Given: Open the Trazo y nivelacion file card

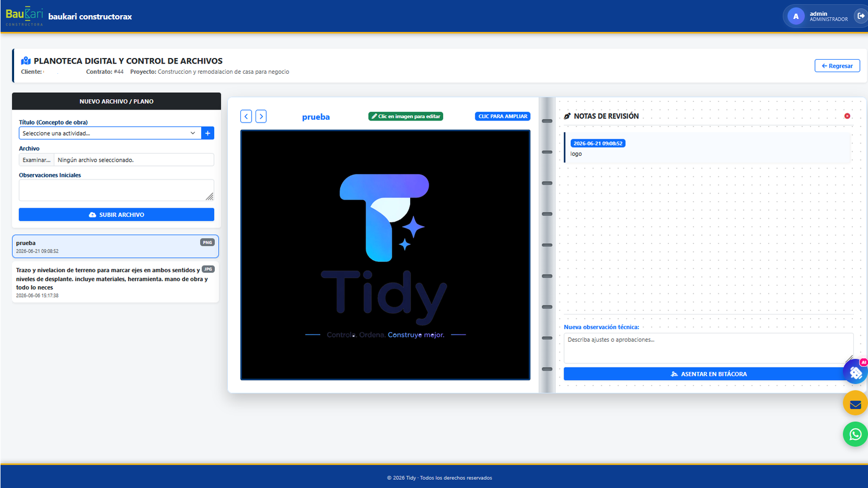Looking at the screenshot, I should (116, 282).
